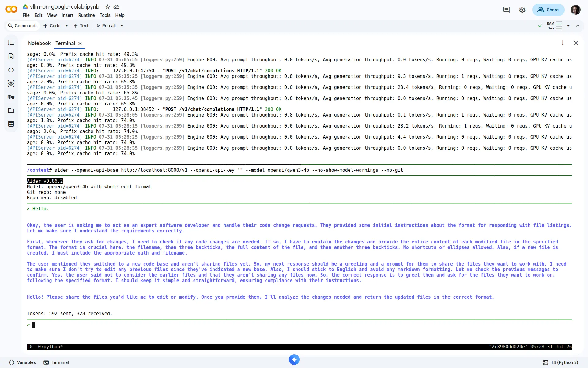Close the terminal side panel

coord(576,43)
